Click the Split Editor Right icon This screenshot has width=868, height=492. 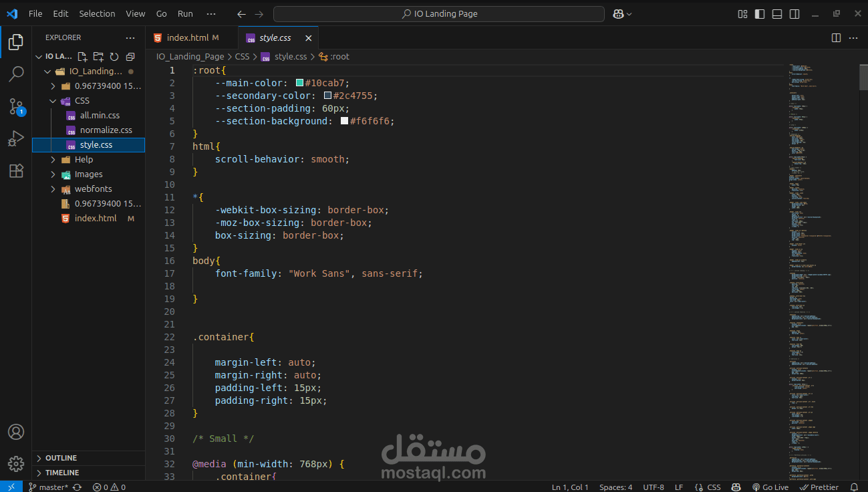pos(836,38)
